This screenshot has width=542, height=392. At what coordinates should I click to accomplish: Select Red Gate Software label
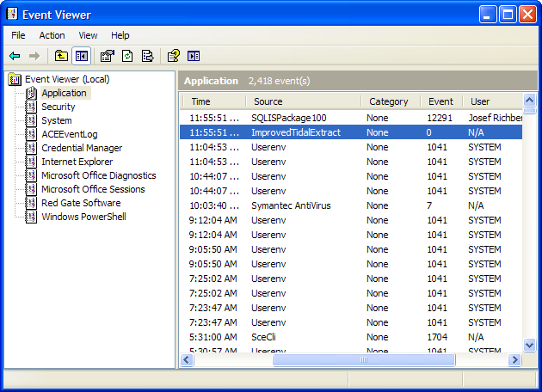coord(81,203)
